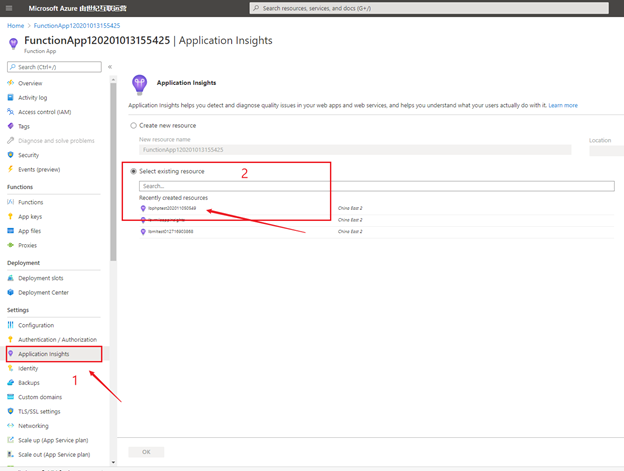Open App keys under Functions

point(30,216)
